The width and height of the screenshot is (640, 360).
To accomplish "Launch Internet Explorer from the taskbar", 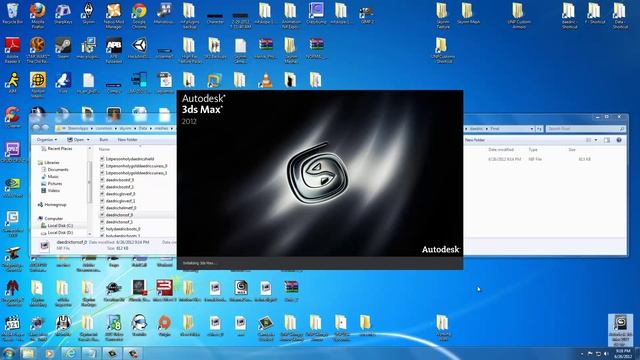I will click(70, 353).
